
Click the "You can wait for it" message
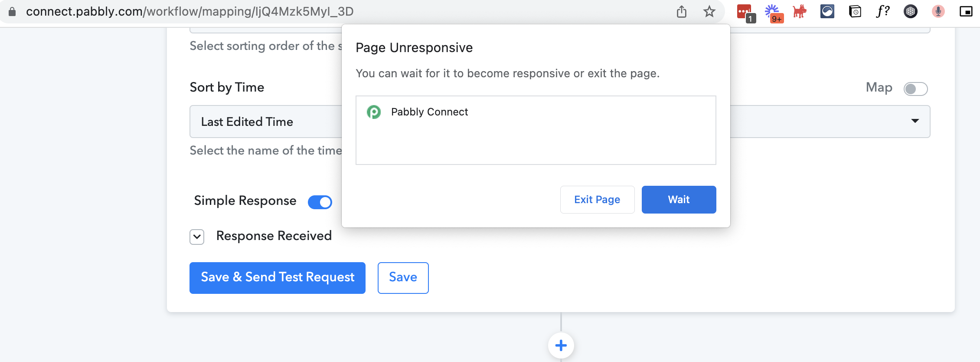pos(507,73)
